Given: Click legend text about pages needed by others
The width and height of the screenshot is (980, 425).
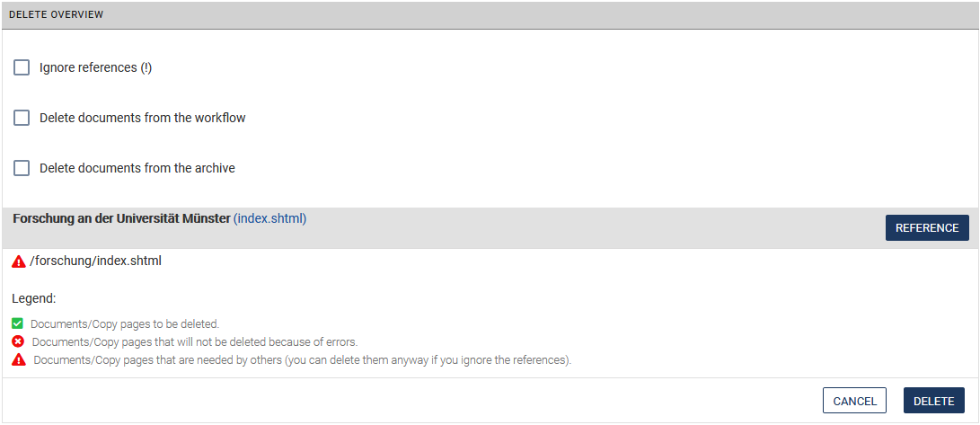Looking at the screenshot, I should pyautogui.click(x=302, y=360).
